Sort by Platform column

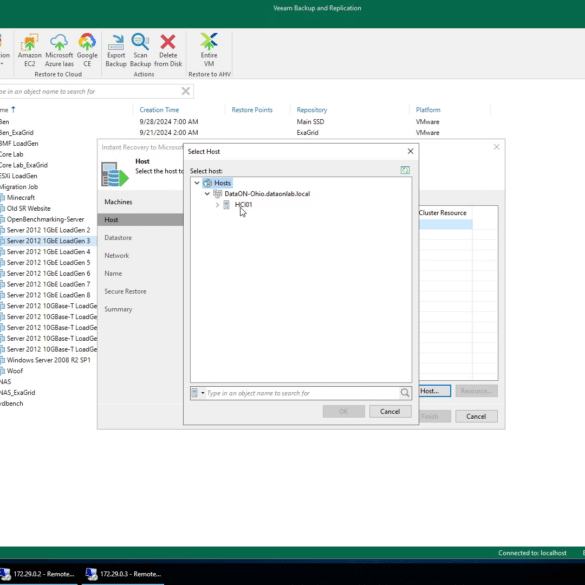point(428,110)
